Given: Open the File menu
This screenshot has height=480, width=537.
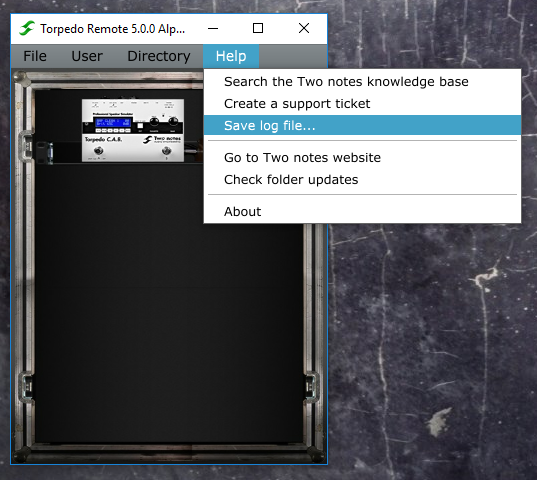Looking at the screenshot, I should pyautogui.click(x=35, y=56).
